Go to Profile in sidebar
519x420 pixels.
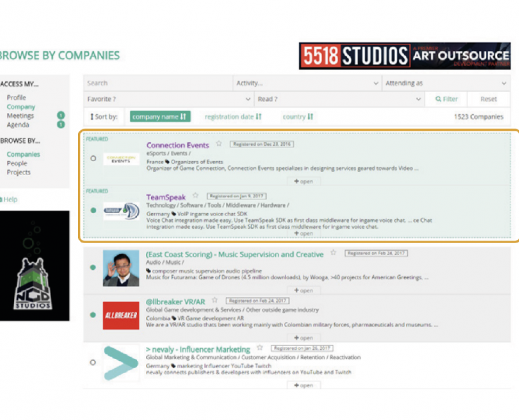pyautogui.click(x=16, y=97)
